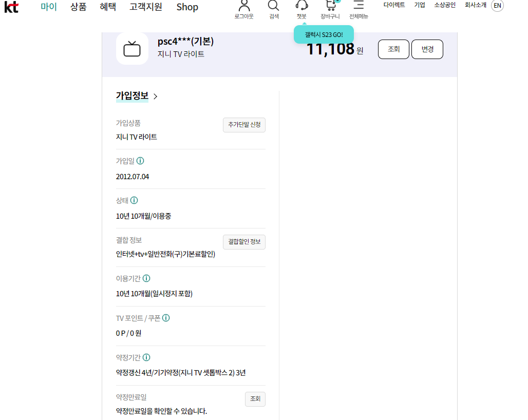Screen dimensions: 528x420
Task: Click the 결합할인 정보 button
Action: click(244, 242)
